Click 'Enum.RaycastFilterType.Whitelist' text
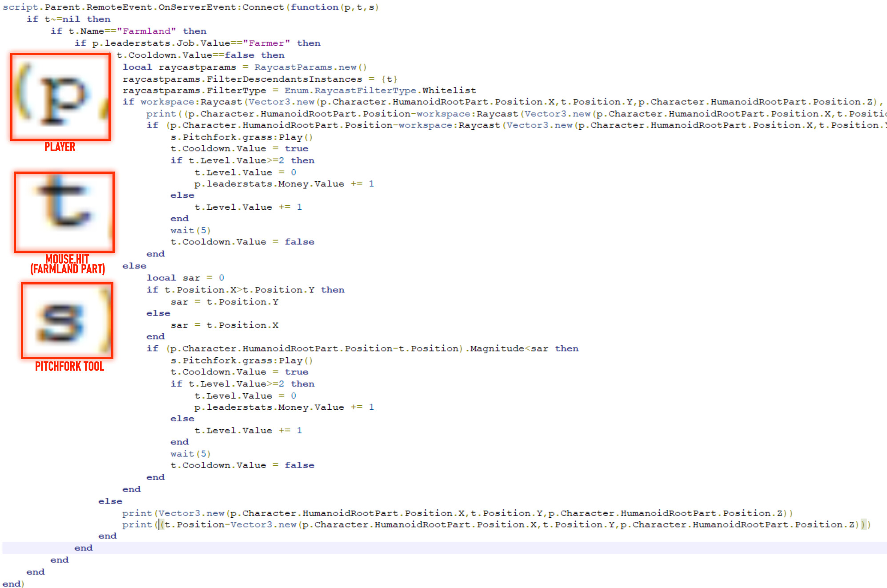The width and height of the screenshot is (887, 588). click(x=380, y=91)
